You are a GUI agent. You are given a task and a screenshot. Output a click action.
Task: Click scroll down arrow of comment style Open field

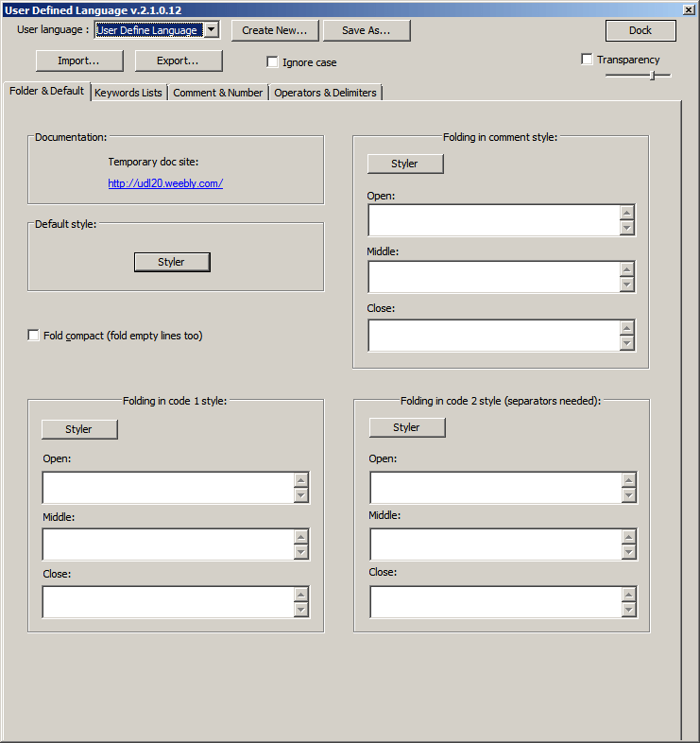(x=627, y=228)
